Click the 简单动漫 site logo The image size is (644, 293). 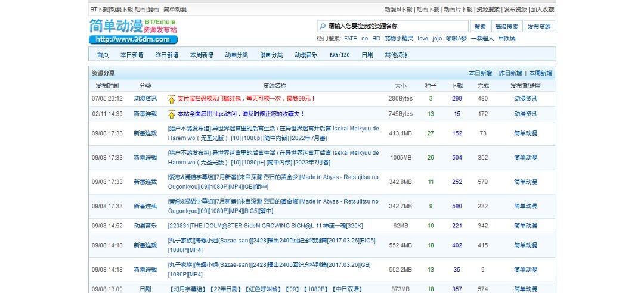click(x=134, y=31)
